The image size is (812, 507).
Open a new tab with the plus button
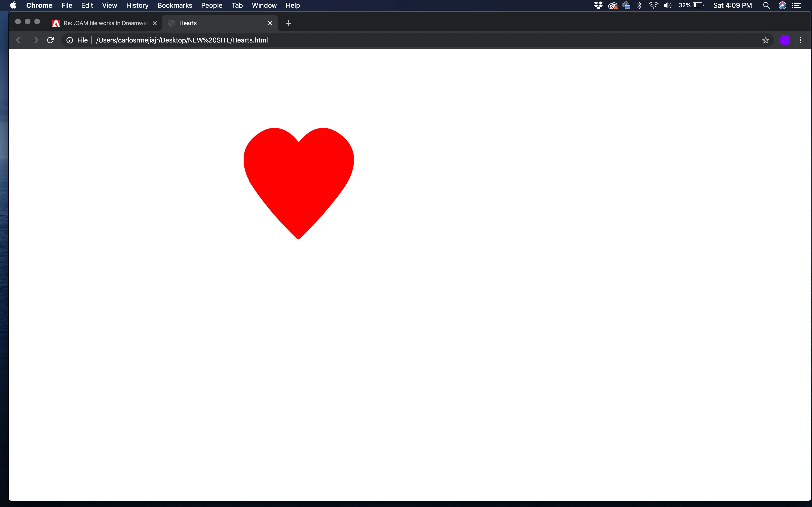(288, 23)
